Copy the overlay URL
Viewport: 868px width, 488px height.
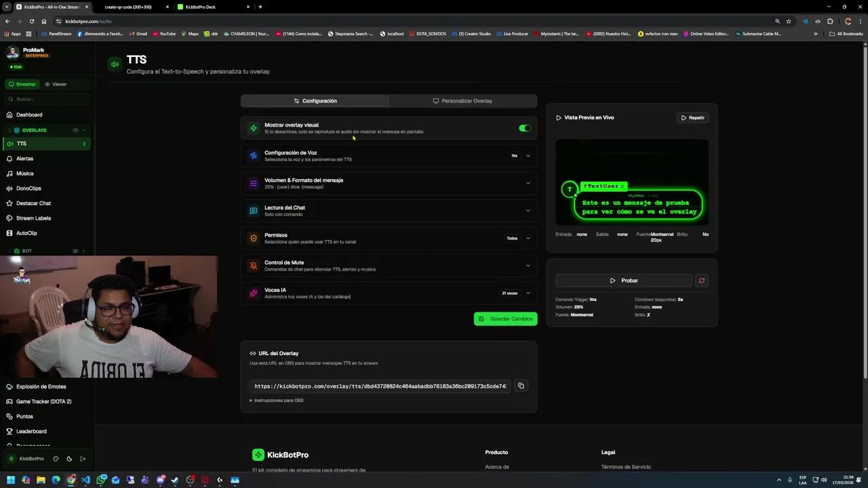click(521, 386)
